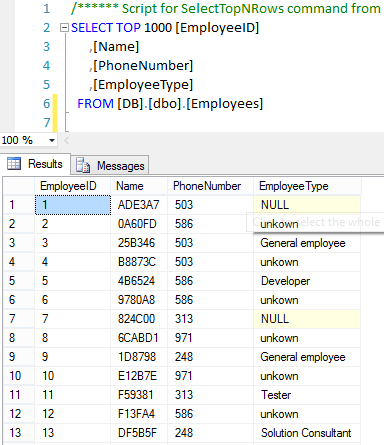Click NULL EmployeeType cell in row 7

pos(307,319)
